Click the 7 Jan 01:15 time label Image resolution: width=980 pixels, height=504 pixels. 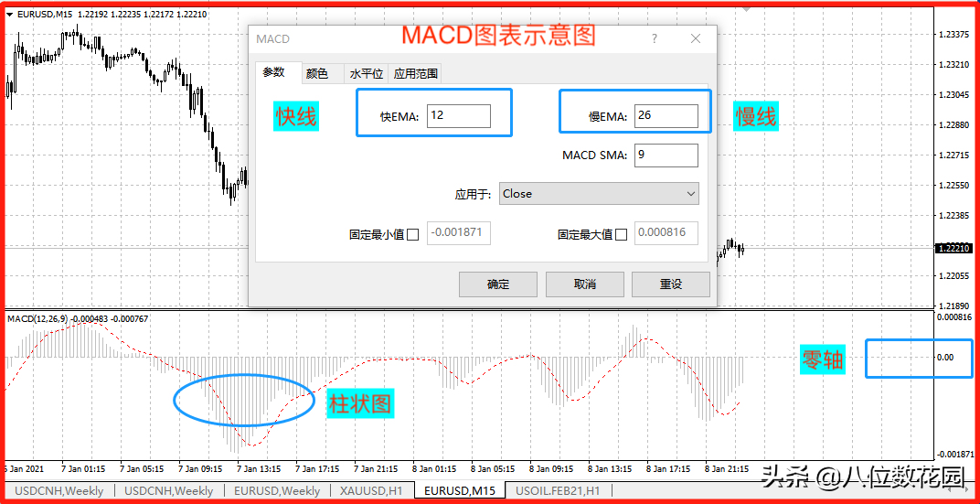(x=84, y=468)
